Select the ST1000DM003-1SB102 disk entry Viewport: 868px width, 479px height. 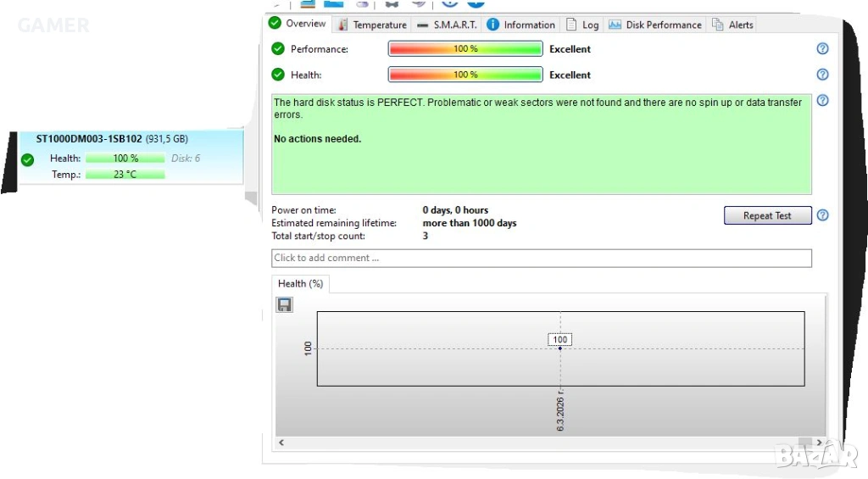click(x=131, y=138)
